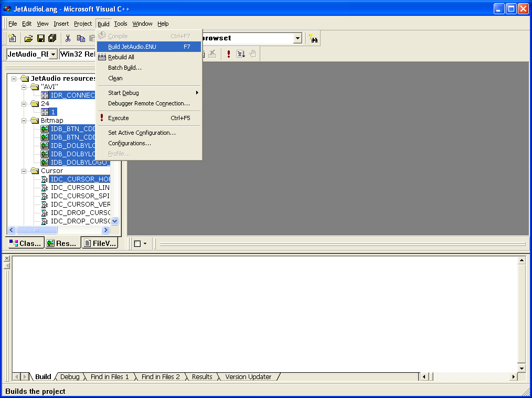
Task: Select resource 1 under folder 24
Action: (53, 112)
